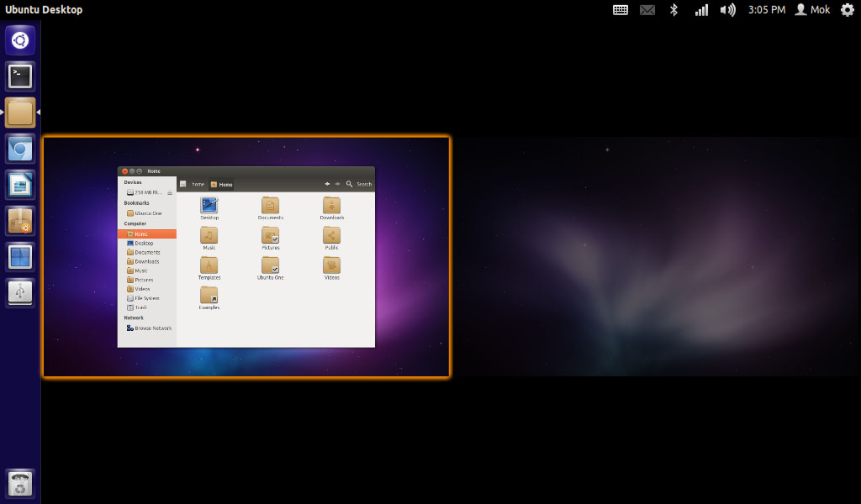The height and width of the screenshot is (504, 861).
Task: Open Downloads folder icon in Home window
Action: point(331,208)
